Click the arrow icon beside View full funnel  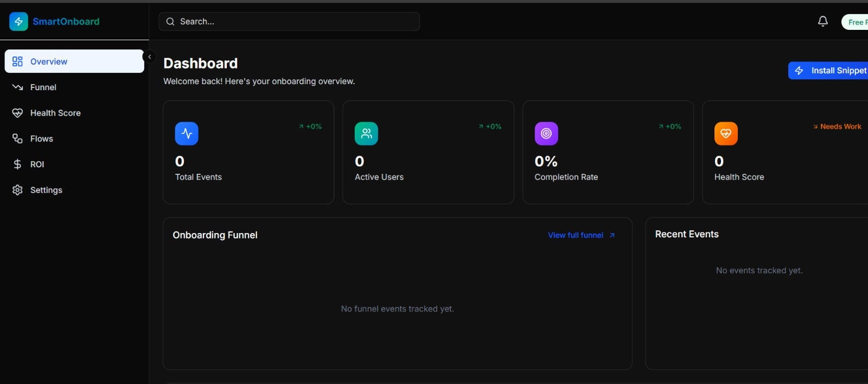point(612,235)
